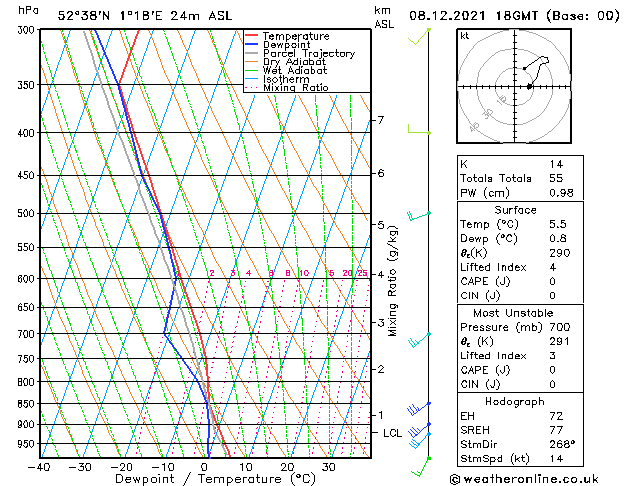Select the Parcel Trajectory legend entry
The image size is (629, 486).
click(308, 54)
